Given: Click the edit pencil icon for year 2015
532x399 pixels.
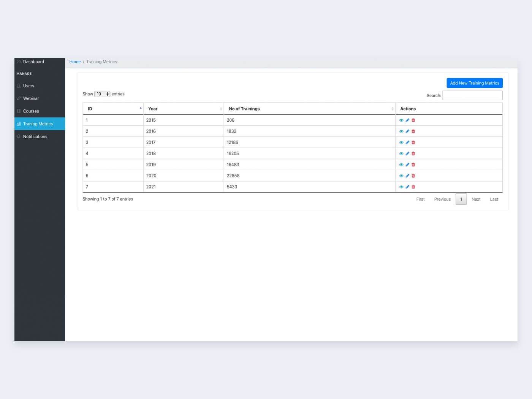Looking at the screenshot, I should tap(407, 120).
